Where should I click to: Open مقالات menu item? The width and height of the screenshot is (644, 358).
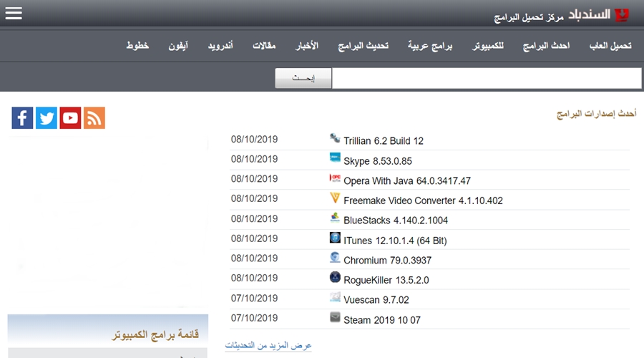264,46
